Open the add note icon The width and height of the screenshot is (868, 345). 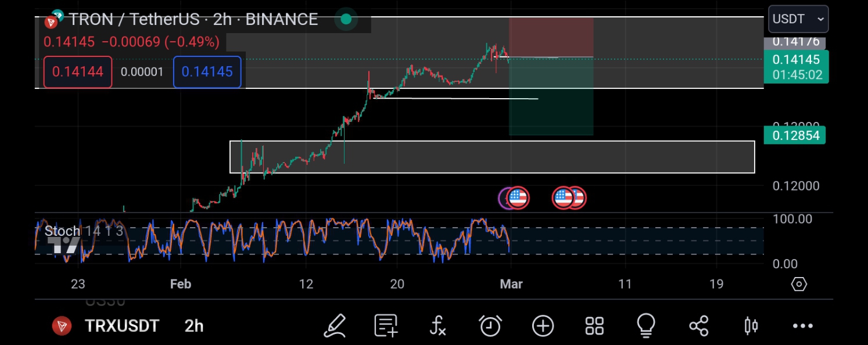386,325
